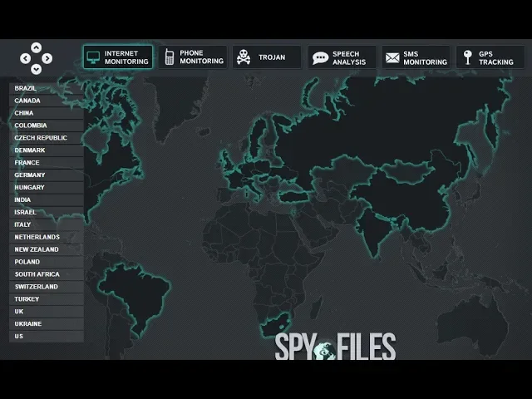Choose South Africa from the country list
Image resolution: width=532 pixels, height=399 pixels.
click(47, 274)
